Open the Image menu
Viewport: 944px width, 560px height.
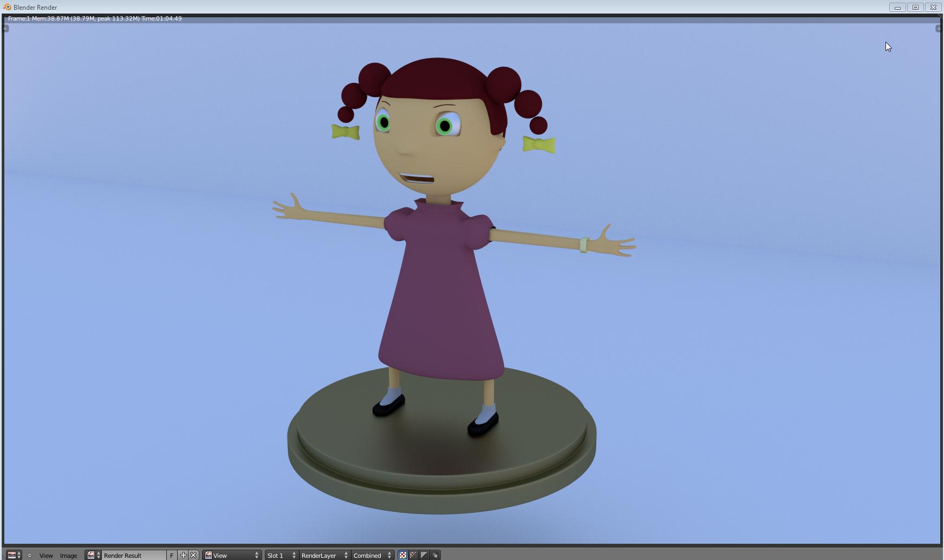coord(68,555)
